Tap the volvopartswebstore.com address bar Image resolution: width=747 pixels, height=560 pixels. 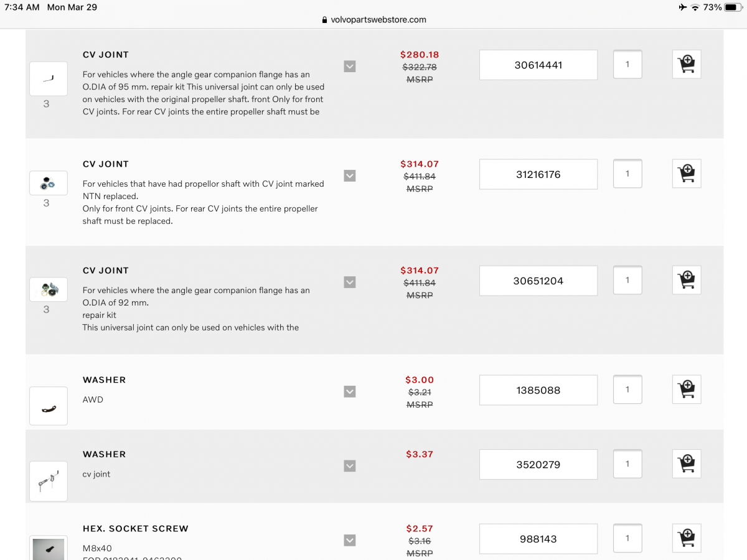click(374, 19)
